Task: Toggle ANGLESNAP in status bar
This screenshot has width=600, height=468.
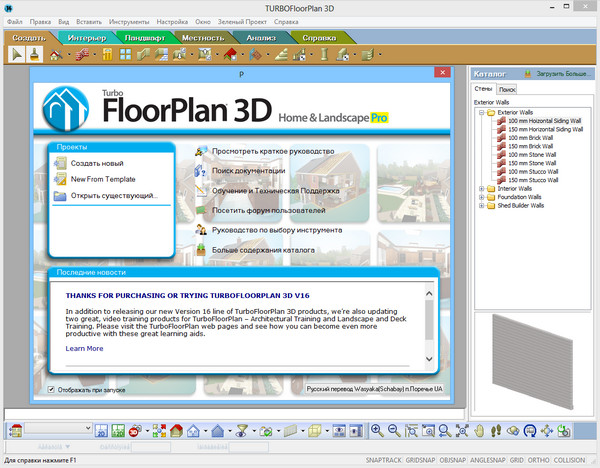Action: (x=488, y=460)
